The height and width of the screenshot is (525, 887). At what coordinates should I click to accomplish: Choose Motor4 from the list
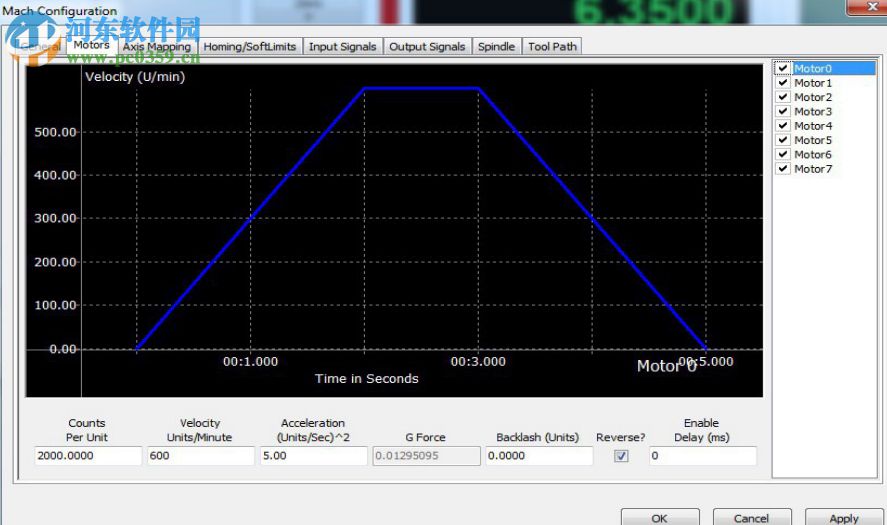tap(813, 126)
